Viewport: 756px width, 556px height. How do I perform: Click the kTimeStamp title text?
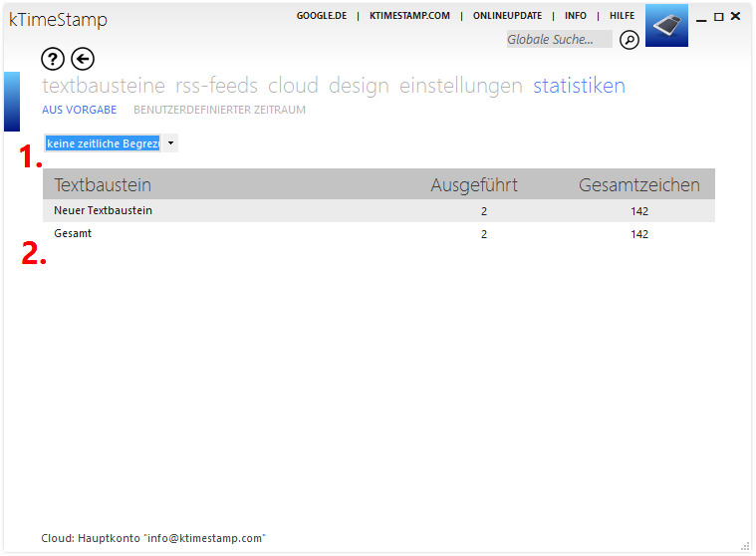coord(58,20)
